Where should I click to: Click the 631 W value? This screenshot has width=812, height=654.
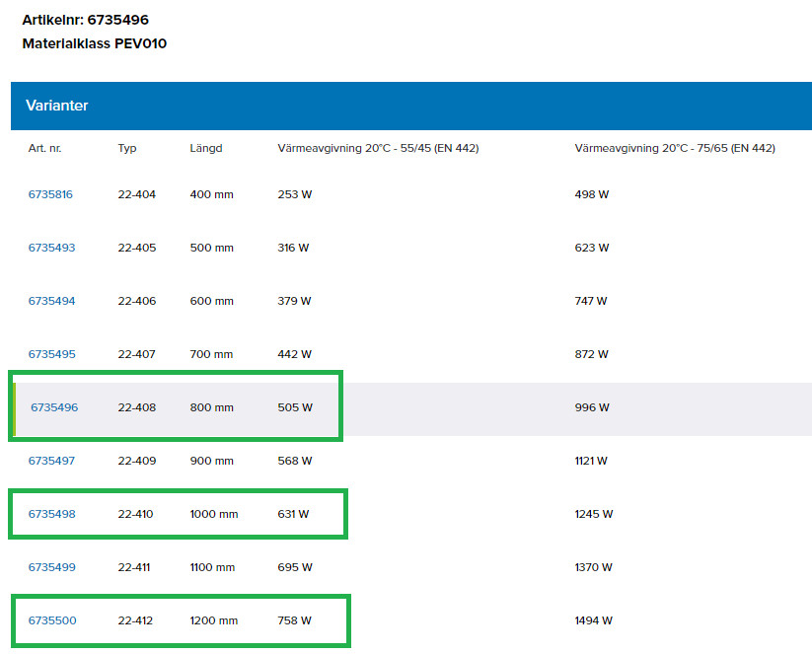pos(293,514)
